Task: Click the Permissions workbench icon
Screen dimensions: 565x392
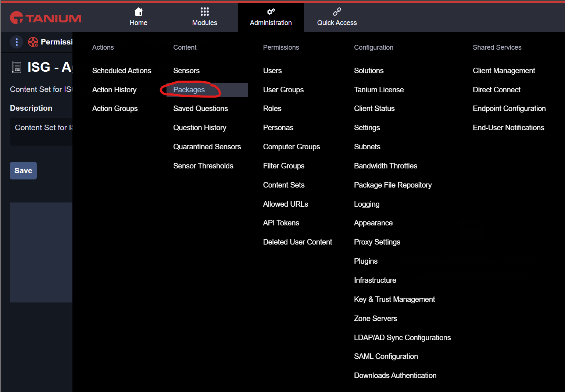Action: 33,42
